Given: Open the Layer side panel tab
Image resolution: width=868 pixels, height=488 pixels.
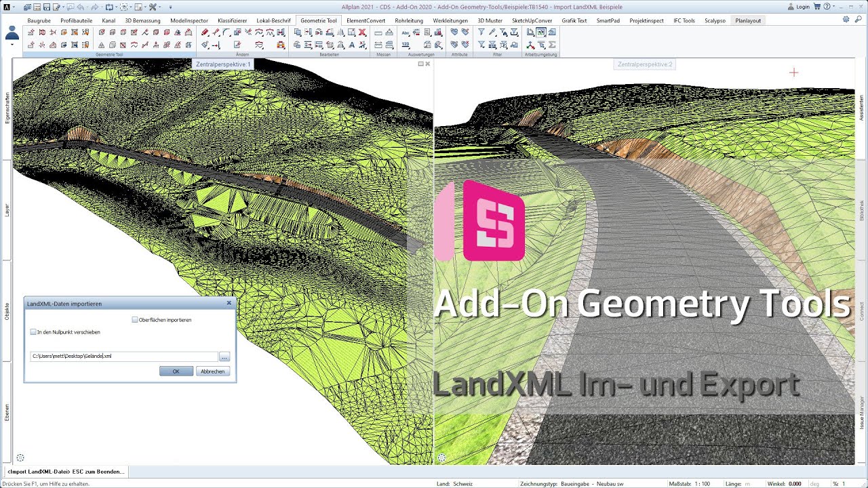Looking at the screenshot, I should [7, 210].
